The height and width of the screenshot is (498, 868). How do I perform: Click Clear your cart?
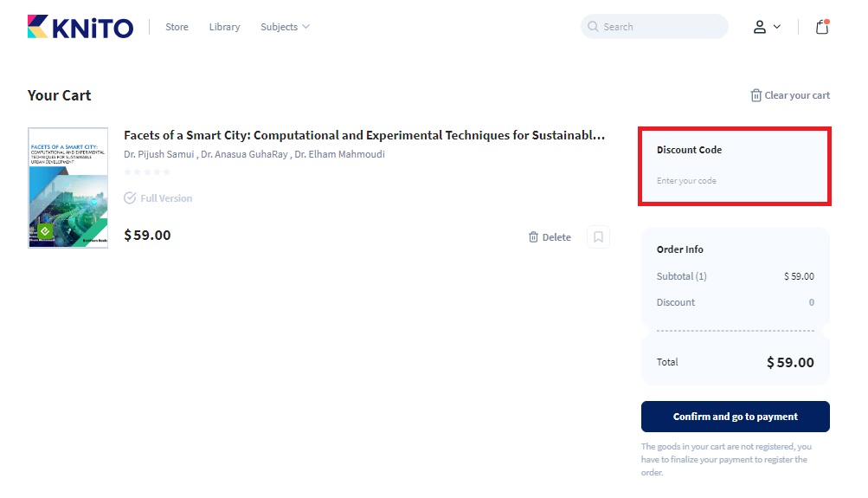[x=790, y=95]
